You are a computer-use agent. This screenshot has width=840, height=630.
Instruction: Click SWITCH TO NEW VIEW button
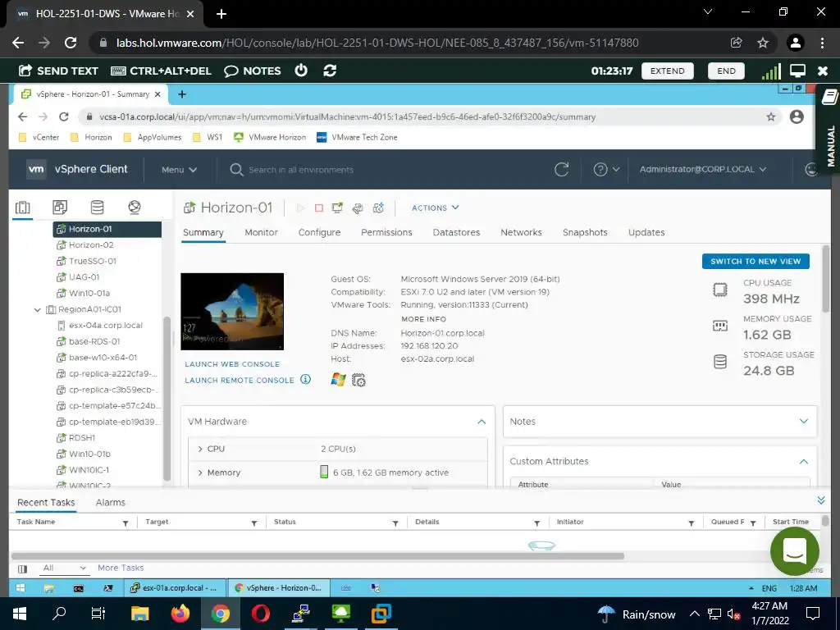(x=756, y=262)
